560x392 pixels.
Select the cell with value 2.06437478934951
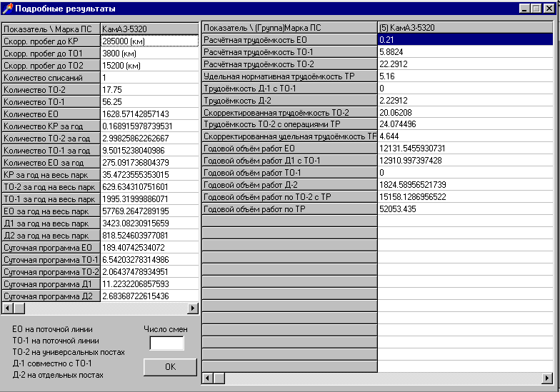pos(150,271)
